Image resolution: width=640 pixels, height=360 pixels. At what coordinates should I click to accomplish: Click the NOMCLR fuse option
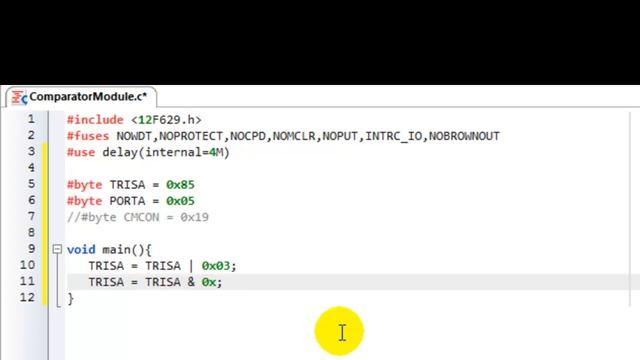tap(294, 136)
